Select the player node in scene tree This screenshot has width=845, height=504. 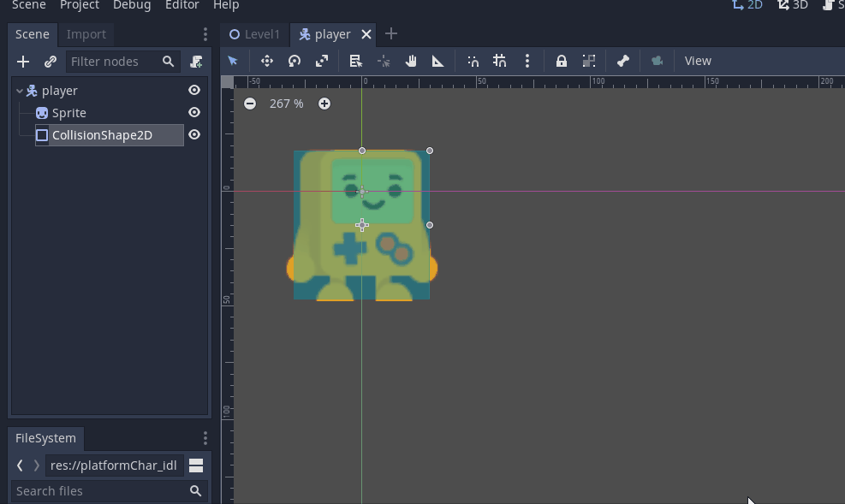(x=60, y=91)
